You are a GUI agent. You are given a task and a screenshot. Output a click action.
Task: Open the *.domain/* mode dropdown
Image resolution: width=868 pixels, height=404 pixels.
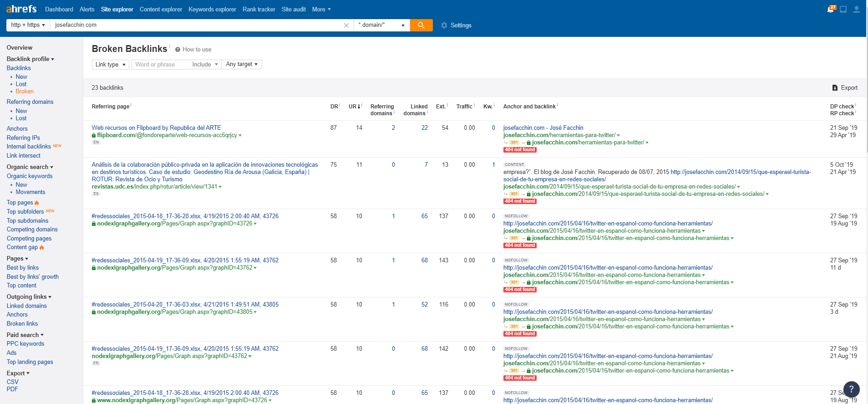click(381, 25)
